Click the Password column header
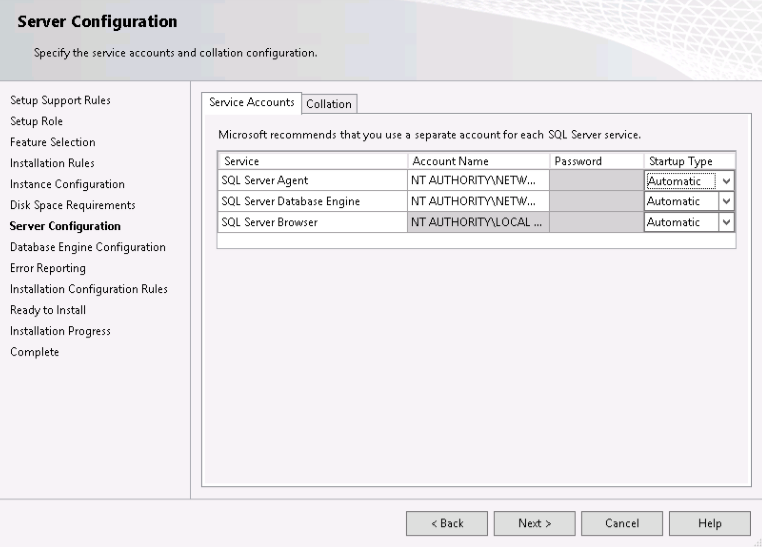762x547 pixels. [596, 161]
